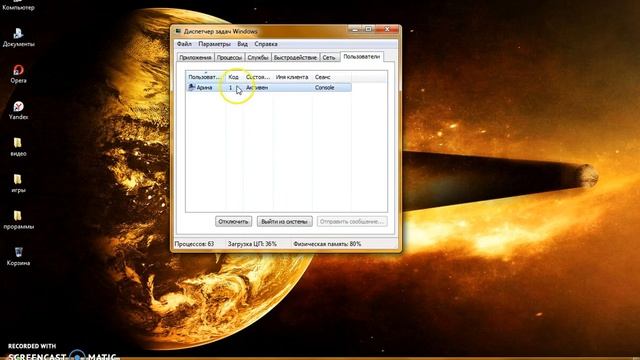Select the видео folder on desktop
This screenshot has width=640, height=360.
18,147
